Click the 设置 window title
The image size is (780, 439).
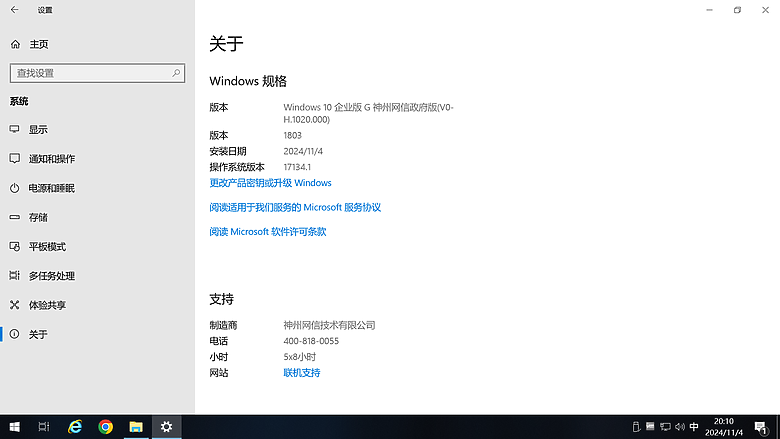45,10
